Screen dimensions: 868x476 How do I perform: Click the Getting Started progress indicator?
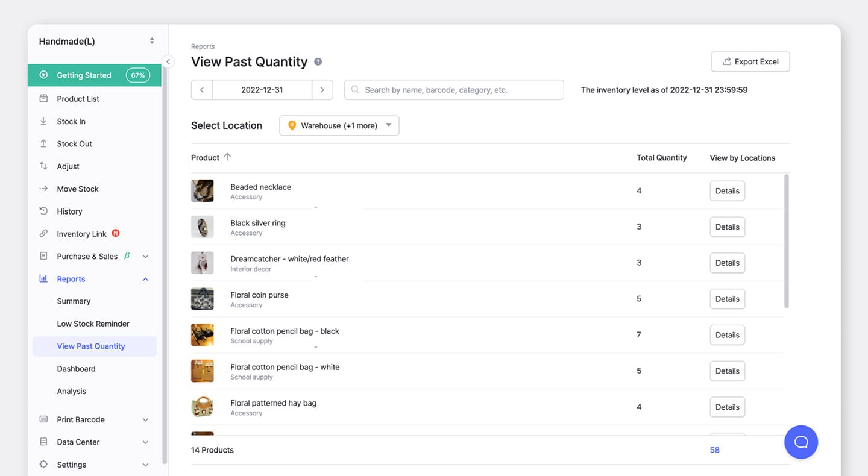137,75
